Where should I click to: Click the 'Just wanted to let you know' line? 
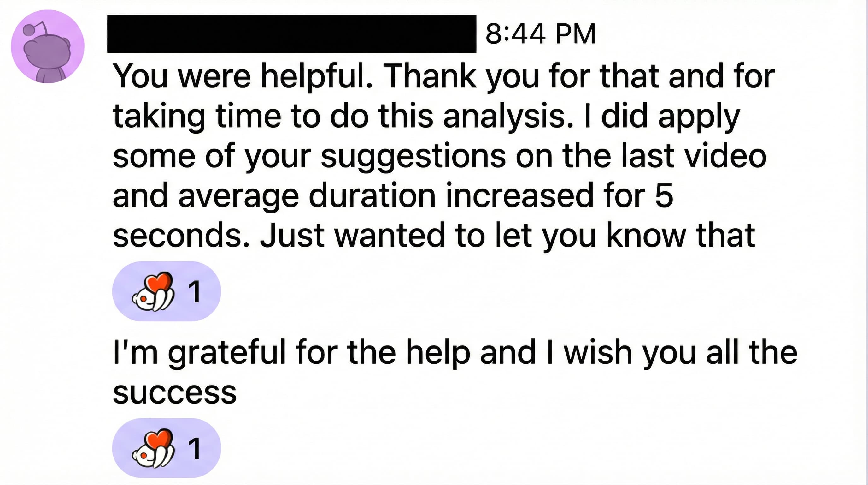pos(507,236)
